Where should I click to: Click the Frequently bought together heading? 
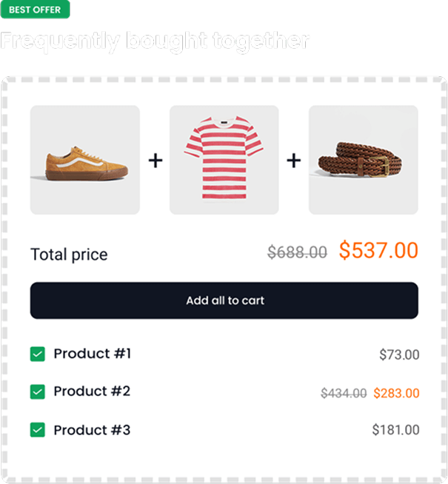[x=155, y=41]
